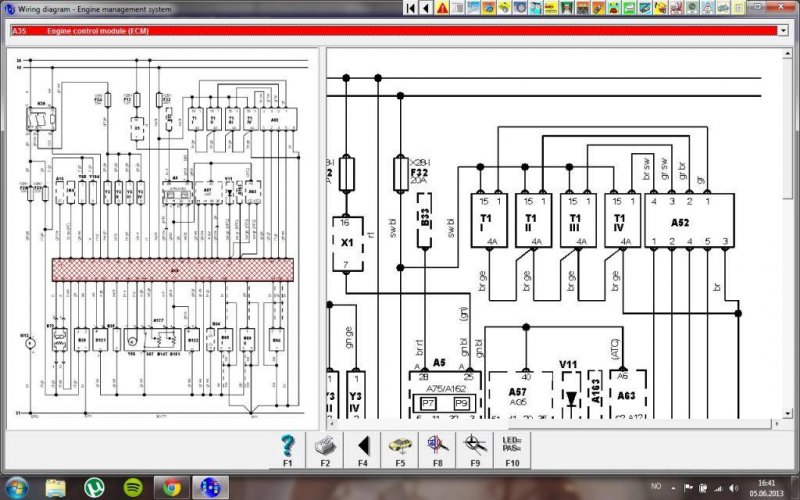Print the wiring diagram with F2
The height and width of the screenshot is (500, 800).
pos(325,445)
